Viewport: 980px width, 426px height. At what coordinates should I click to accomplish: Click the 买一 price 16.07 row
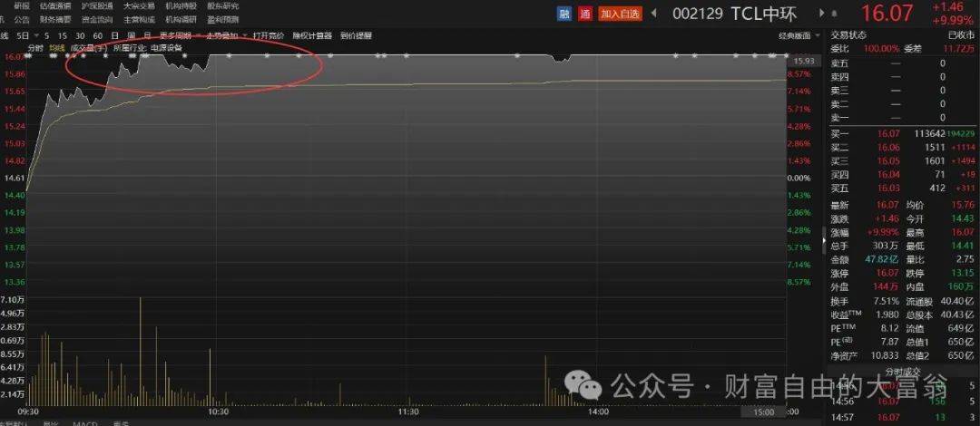coord(902,133)
